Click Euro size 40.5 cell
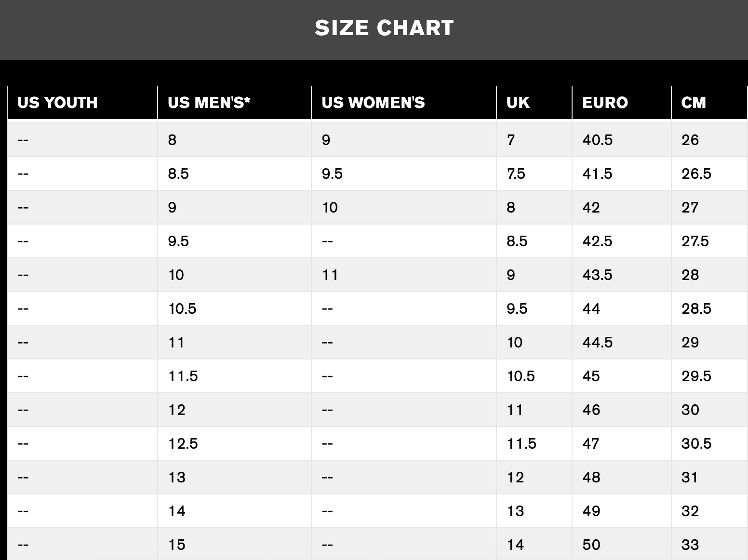The width and height of the screenshot is (748, 560). point(622,140)
